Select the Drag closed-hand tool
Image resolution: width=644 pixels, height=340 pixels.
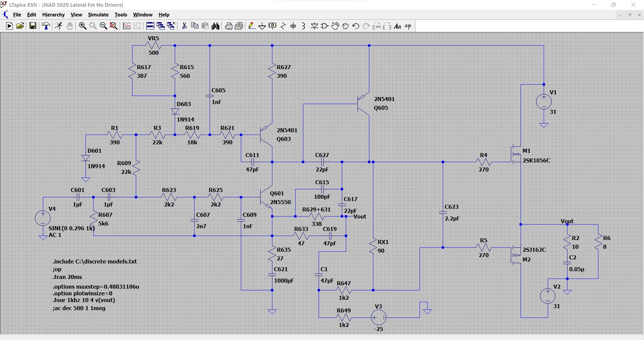point(345,26)
